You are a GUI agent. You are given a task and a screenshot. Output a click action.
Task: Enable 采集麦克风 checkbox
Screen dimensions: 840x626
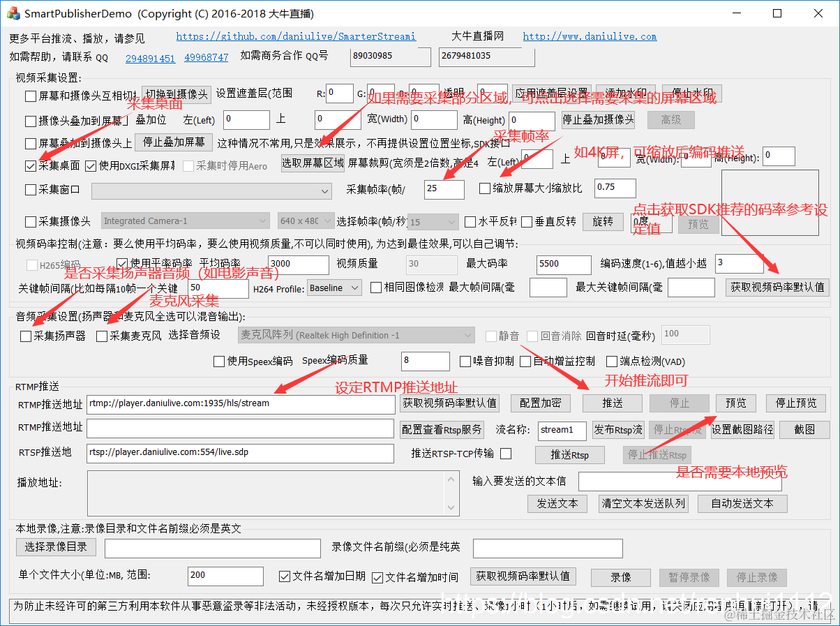[102, 336]
